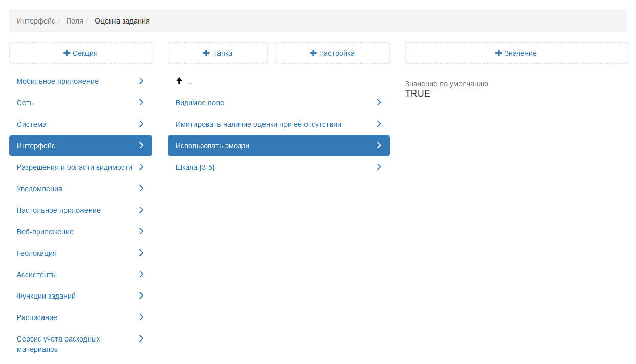Image resolution: width=636 pixels, height=364 pixels.
Task: Open the Интерфейс breadcrumb link
Action: (x=36, y=21)
